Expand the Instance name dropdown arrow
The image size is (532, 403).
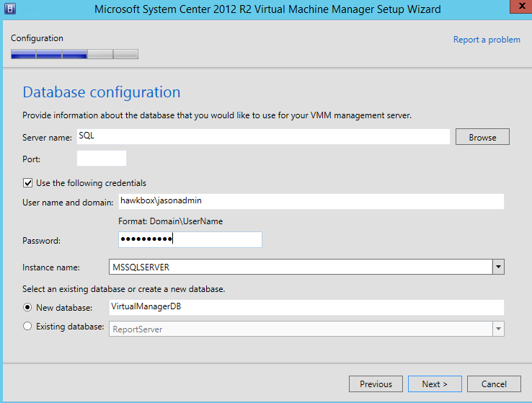pos(497,267)
